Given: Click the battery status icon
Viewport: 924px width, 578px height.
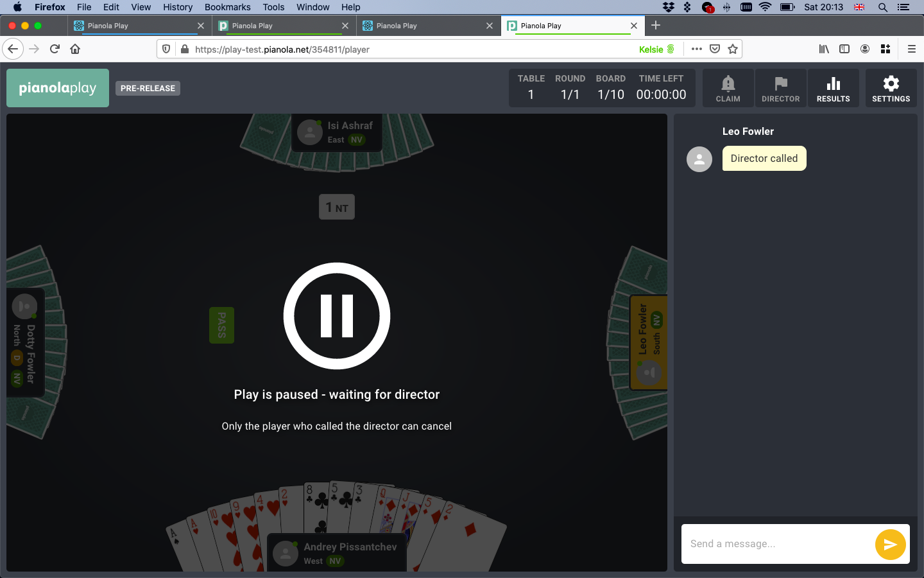Looking at the screenshot, I should 787,7.
